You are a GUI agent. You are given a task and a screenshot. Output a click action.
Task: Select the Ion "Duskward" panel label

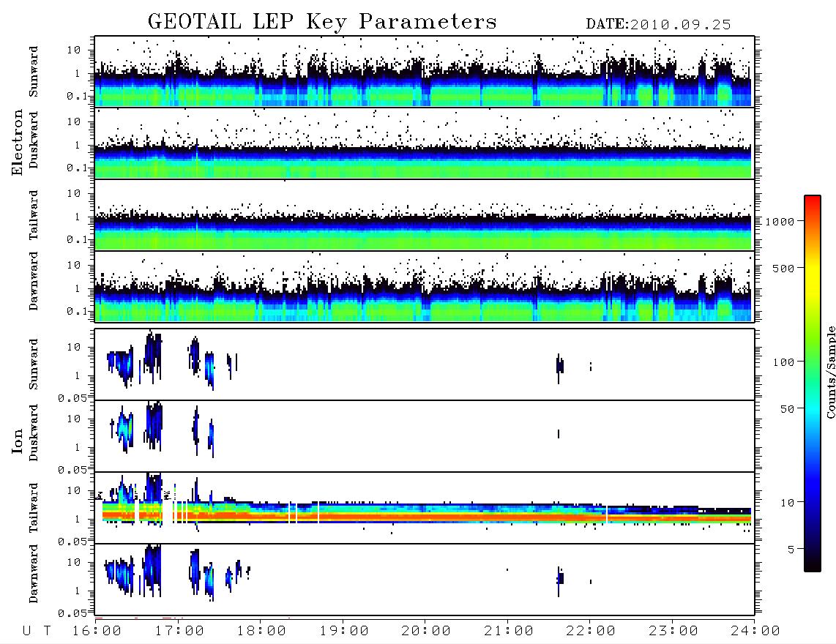point(34,433)
